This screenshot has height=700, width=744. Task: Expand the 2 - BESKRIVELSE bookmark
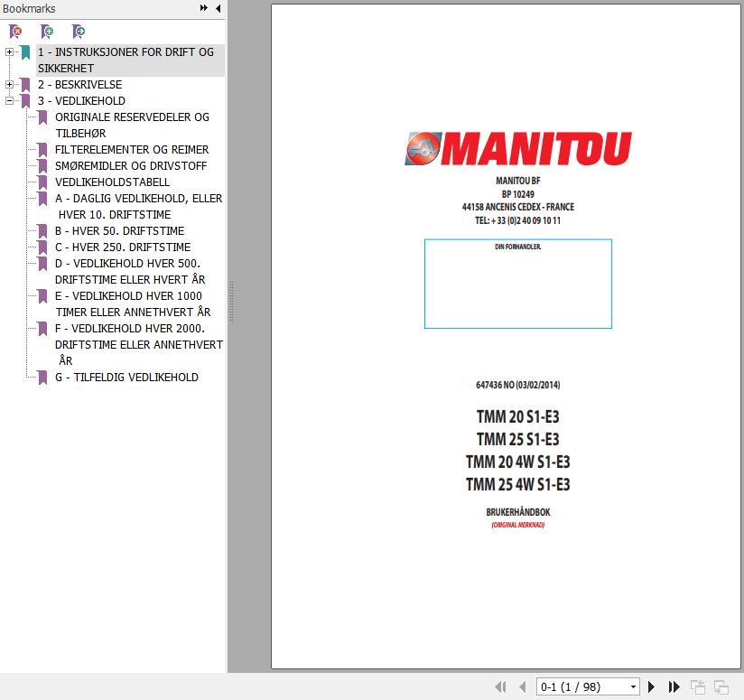coord(9,85)
